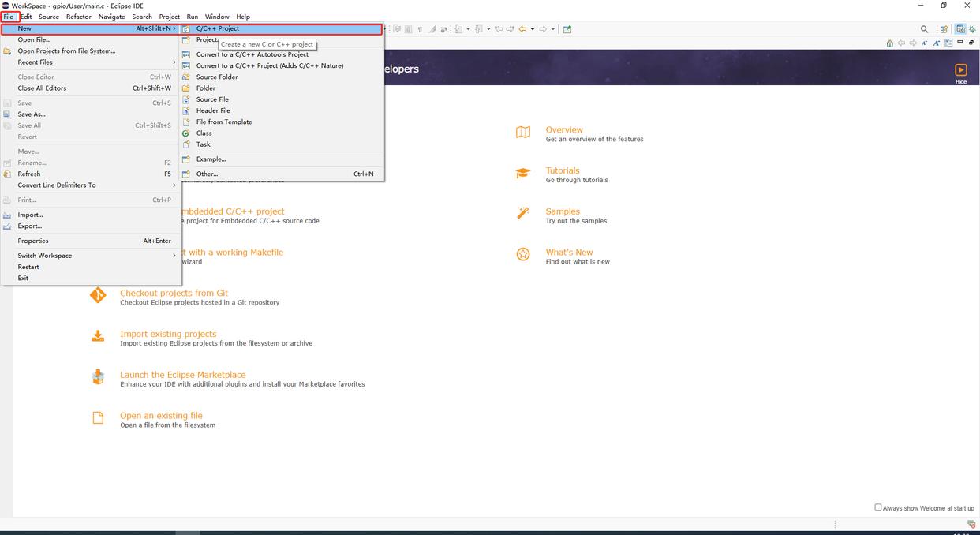Choose Task from the New submenu
The image size is (980, 535).
coord(282,144)
